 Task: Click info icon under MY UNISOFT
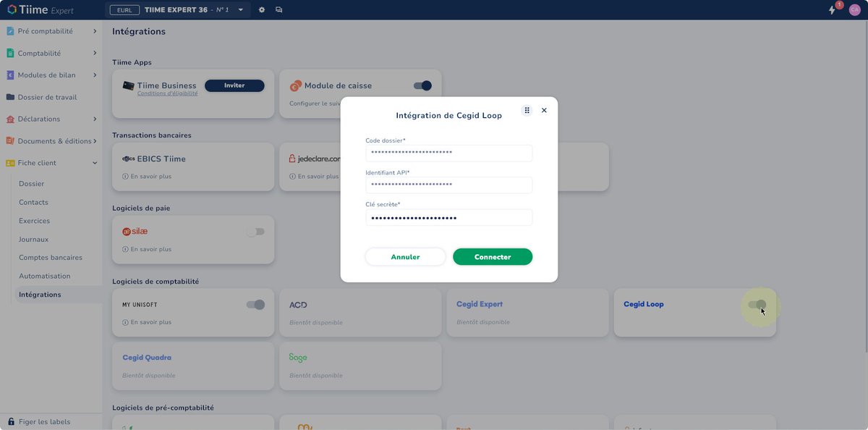click(x=125, y=322)
